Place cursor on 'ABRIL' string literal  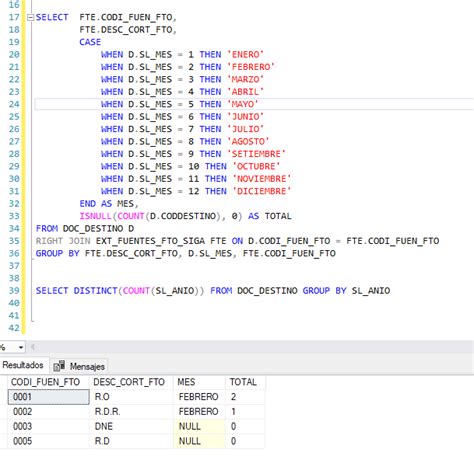[246, 92]
